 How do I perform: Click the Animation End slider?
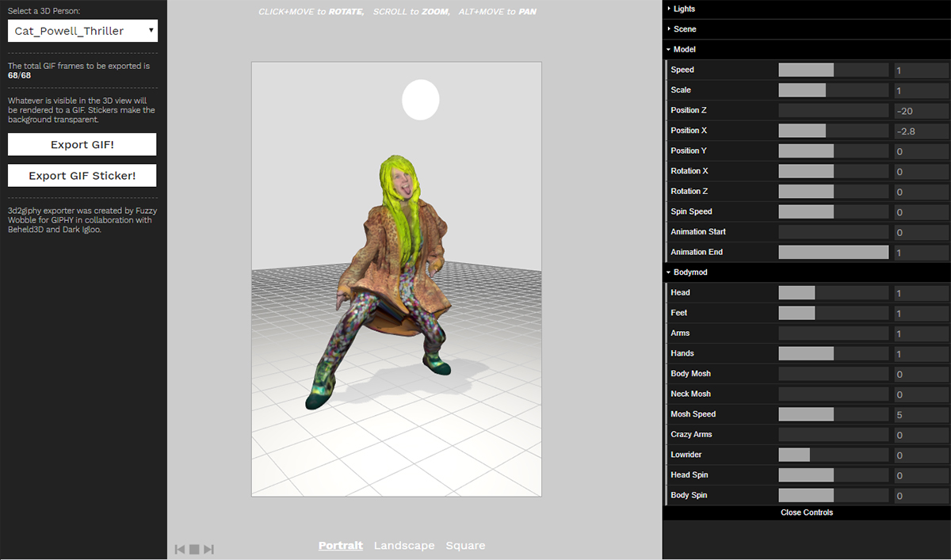point(833,252)
